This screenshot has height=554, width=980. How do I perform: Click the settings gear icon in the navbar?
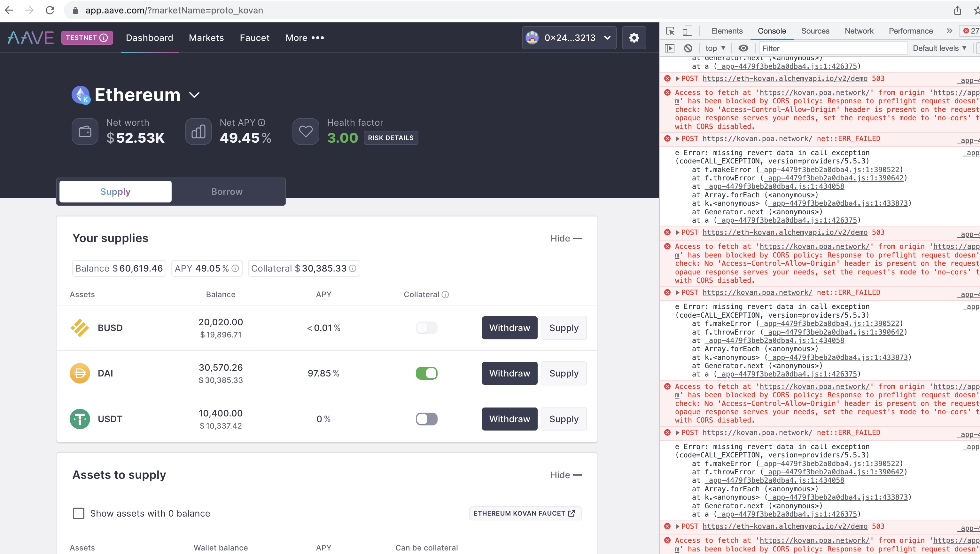point(634,37)
